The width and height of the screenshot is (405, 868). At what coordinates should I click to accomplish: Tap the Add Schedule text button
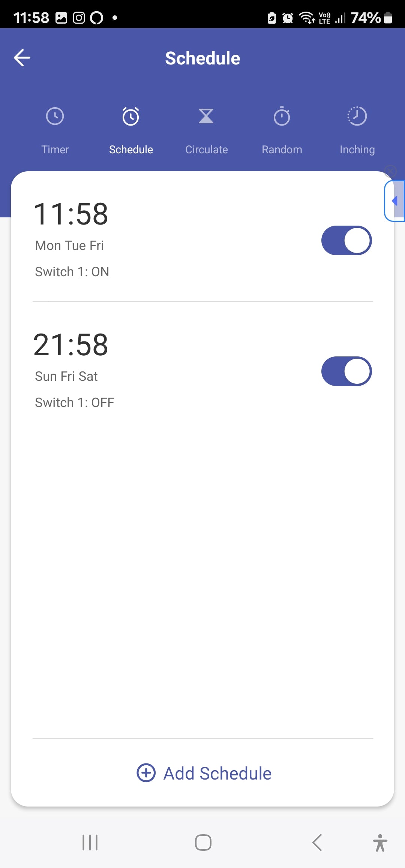[217, 773]
